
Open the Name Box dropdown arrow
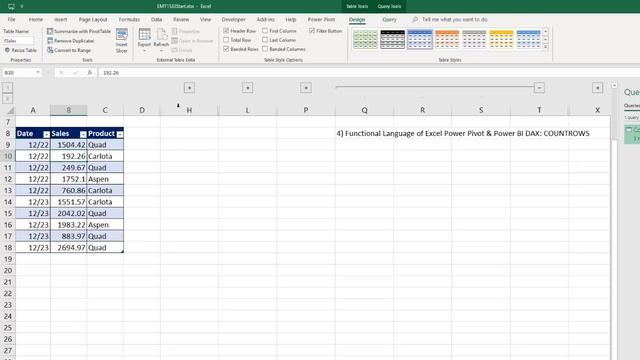[x=38, y=73]
